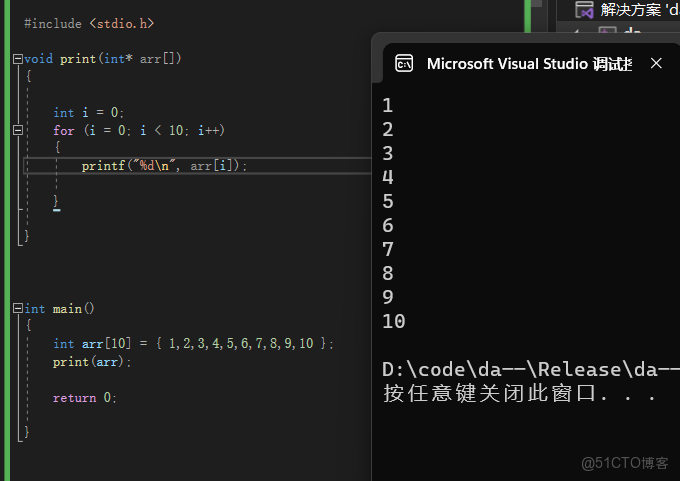Viewport: 680px width, 481px height.
Task: Place cursor on the #include <stdio.h> line
Action: pyautogui.click(x=89, y=22)
